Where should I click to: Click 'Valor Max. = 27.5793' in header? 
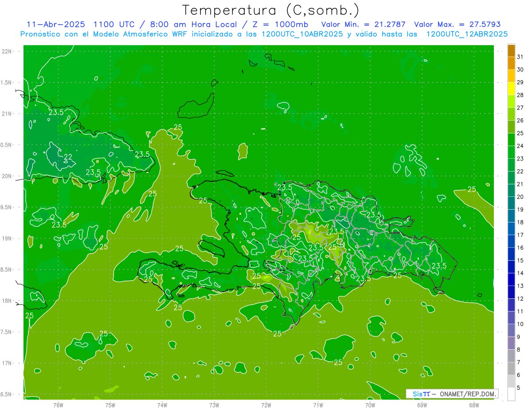coord(457,24)
